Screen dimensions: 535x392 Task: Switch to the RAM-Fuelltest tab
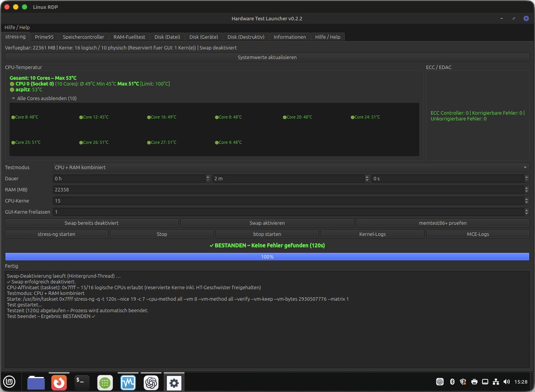click(129, 37)
